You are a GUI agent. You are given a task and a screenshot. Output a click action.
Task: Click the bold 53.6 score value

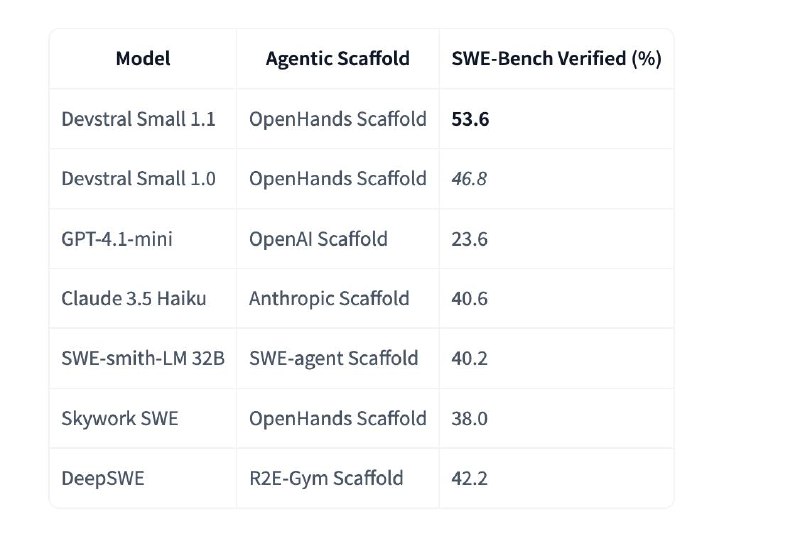click(x=470, y=119)
